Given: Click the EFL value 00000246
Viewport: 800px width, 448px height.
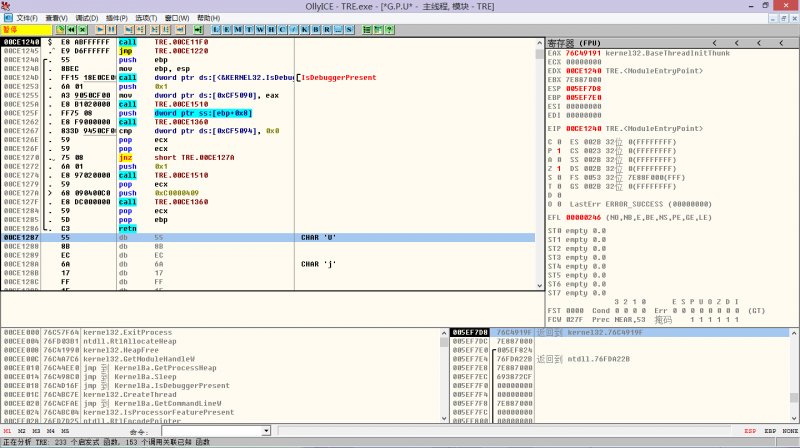Looking at the screenshot, I should 583,217.
